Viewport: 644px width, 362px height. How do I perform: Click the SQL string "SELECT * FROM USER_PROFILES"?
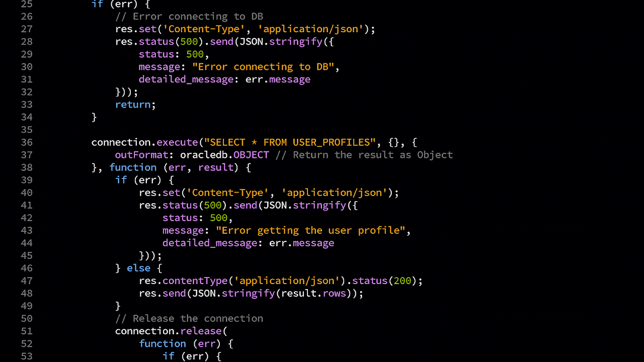(290, 142)
